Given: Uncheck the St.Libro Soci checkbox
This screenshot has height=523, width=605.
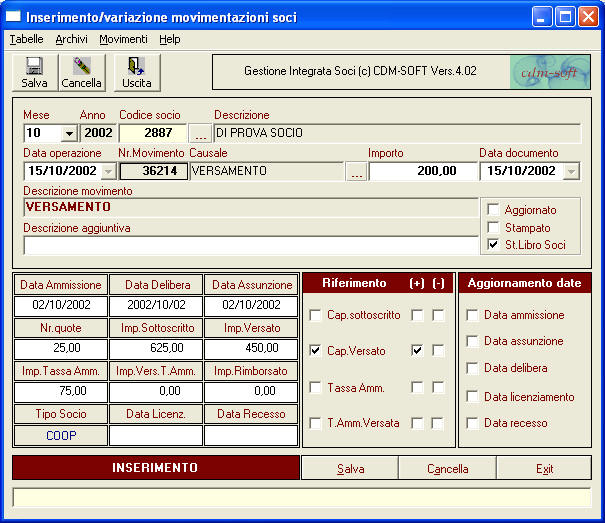Looking at the screenshot, I should [x=493, y=244].
